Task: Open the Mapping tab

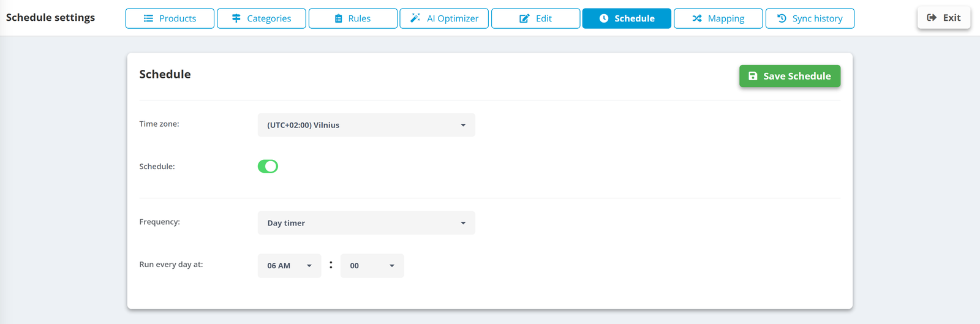Action: [718, 18]
